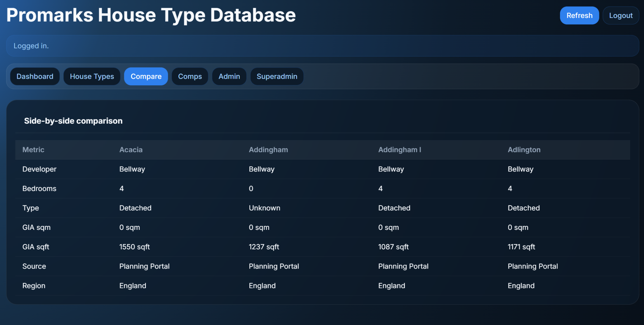Switch to the Comps tab
The height and width of the screenshot is (325, 644).
coord(190,76)
